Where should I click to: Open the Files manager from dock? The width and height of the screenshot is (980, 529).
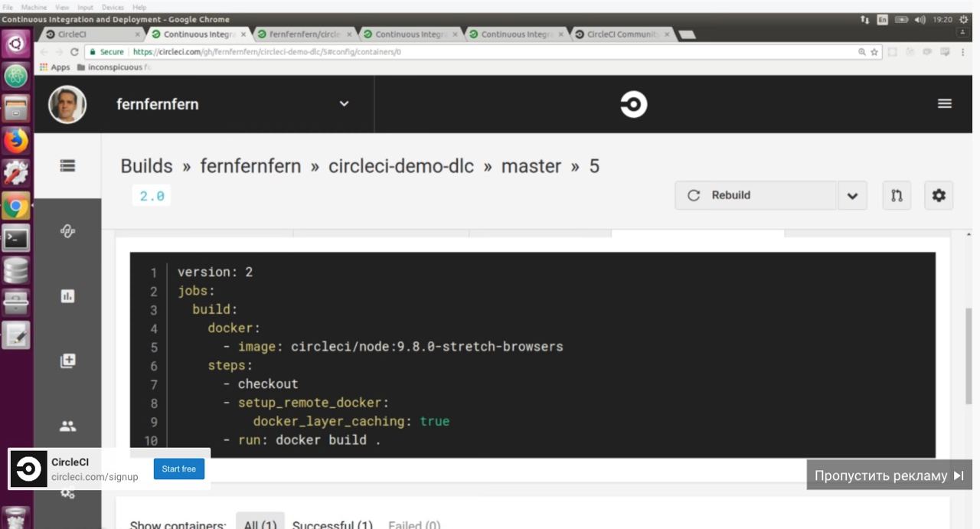[x=15, y=108]
